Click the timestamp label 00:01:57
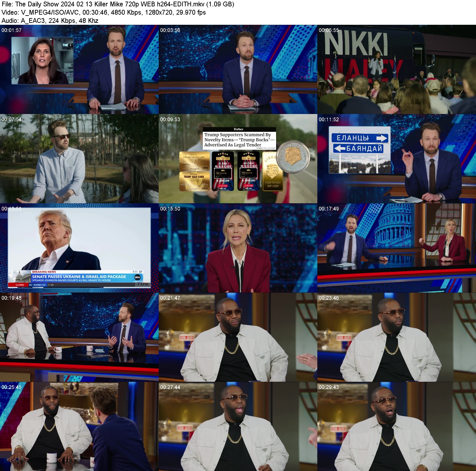This screenshot has height=471, width=476. point(11,30)
